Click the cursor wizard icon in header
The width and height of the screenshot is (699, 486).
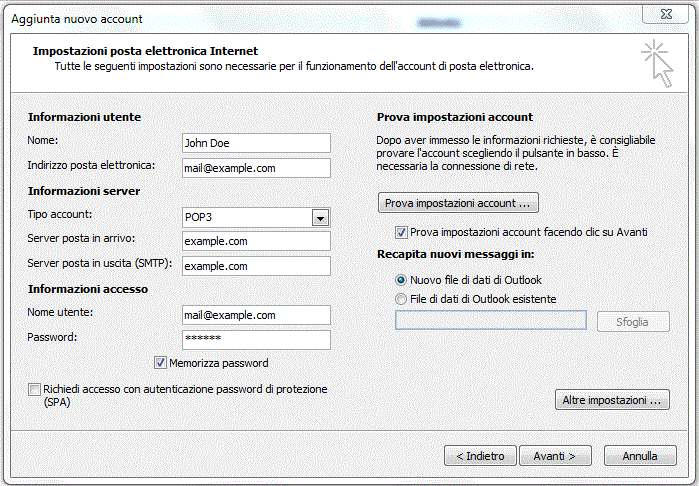pyautogui.click(x=658, y=63)
